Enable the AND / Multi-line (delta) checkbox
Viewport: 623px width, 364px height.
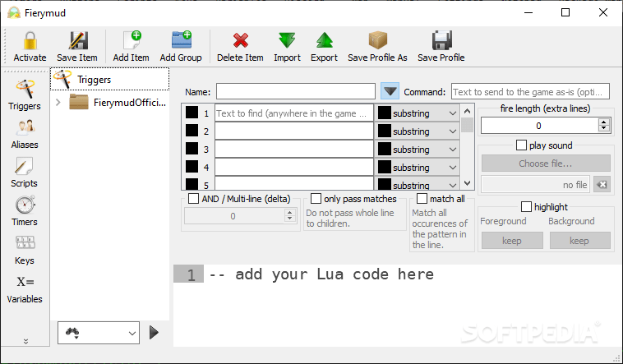(193, 199)
